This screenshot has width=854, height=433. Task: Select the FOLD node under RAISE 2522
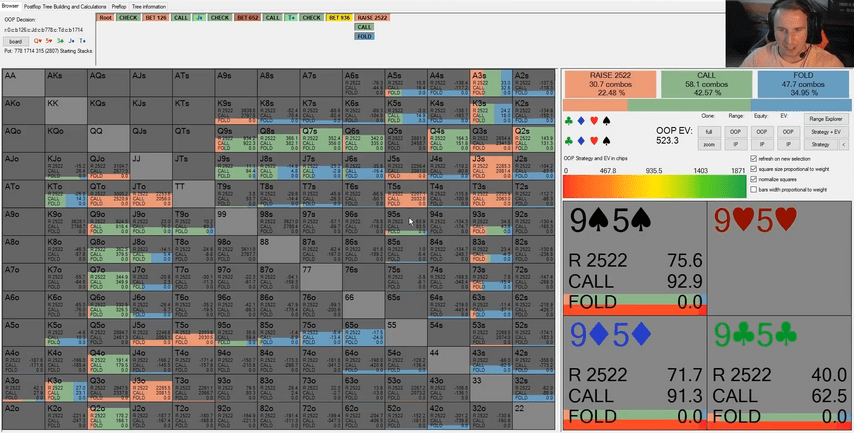tap(364, 35)
